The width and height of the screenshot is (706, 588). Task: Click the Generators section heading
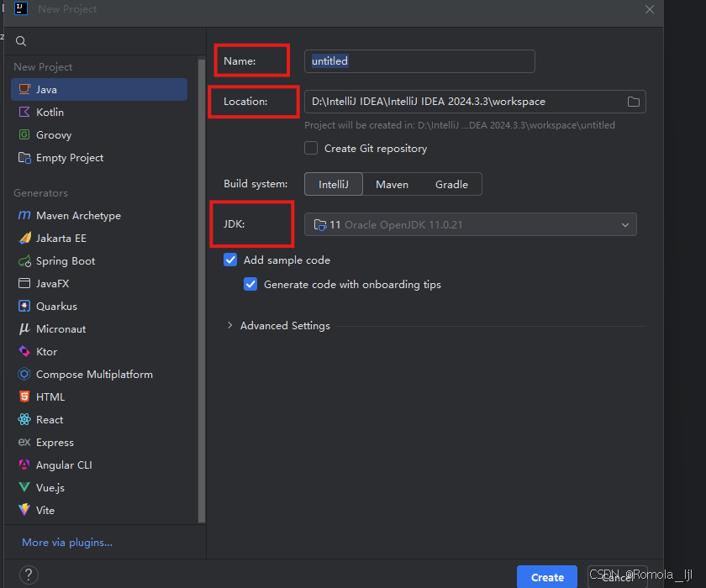(40, 193)
